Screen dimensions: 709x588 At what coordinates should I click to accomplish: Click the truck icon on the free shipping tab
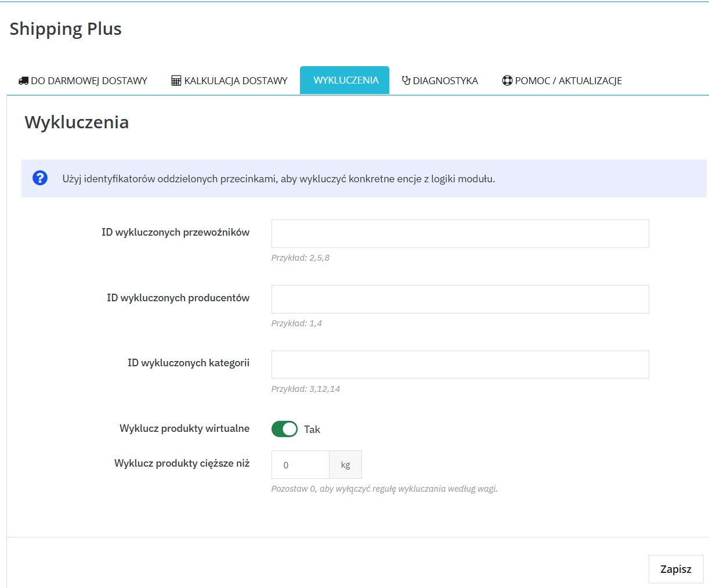point(23,80)
